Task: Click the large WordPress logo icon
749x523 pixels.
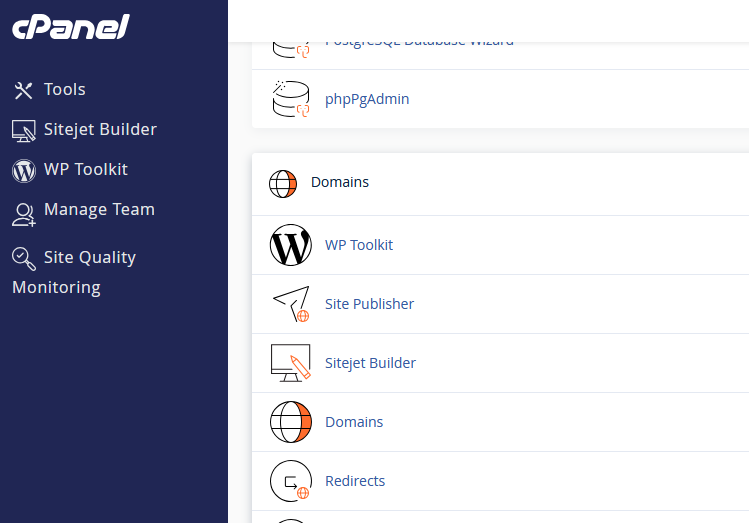Action: pos(290,245)
